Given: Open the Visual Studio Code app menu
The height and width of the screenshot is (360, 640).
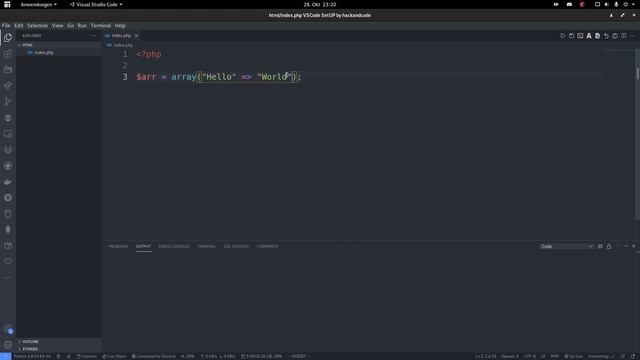Looking at the screenshot, I should pos(96,4).
